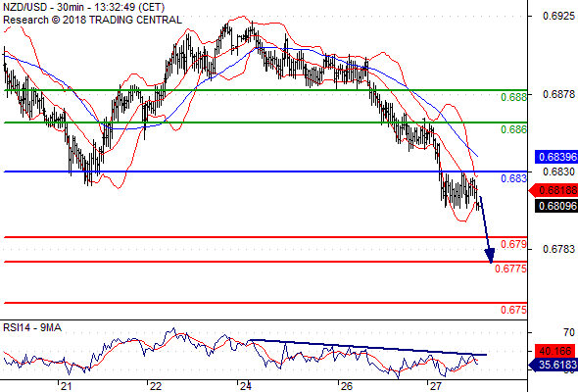Viewport: 578px width, 392px height.
Task: Click date 26 on time axis
Action: 346,386
